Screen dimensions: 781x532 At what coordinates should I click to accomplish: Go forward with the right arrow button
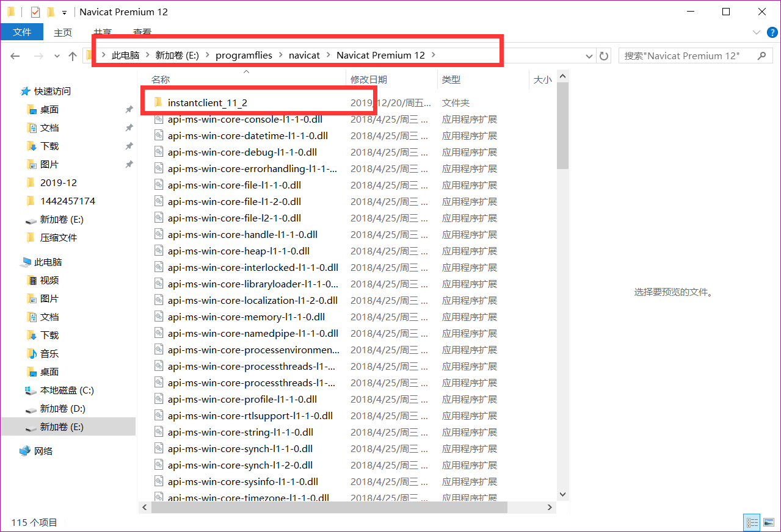pos(38,56)
